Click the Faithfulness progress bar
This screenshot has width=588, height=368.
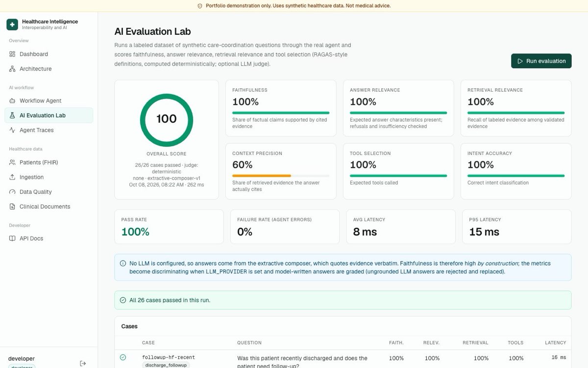[281, 113]
